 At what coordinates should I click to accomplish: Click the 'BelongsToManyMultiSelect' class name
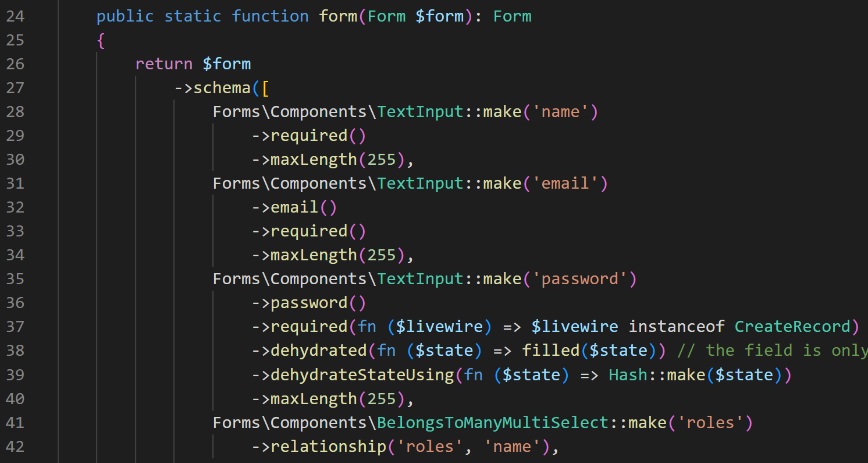click(493, 422)
